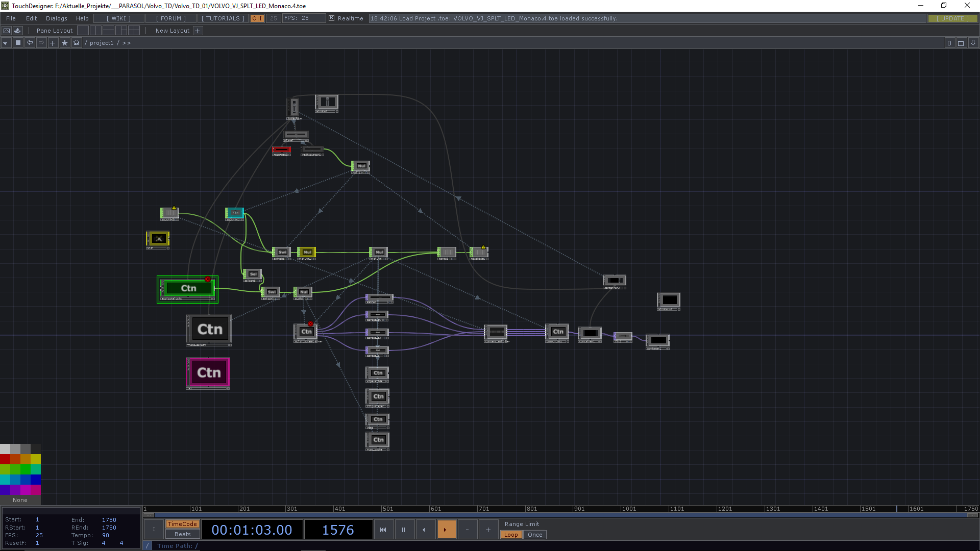Go to home network via house icon
Screen dimensions: 980x551
point(77,43)
